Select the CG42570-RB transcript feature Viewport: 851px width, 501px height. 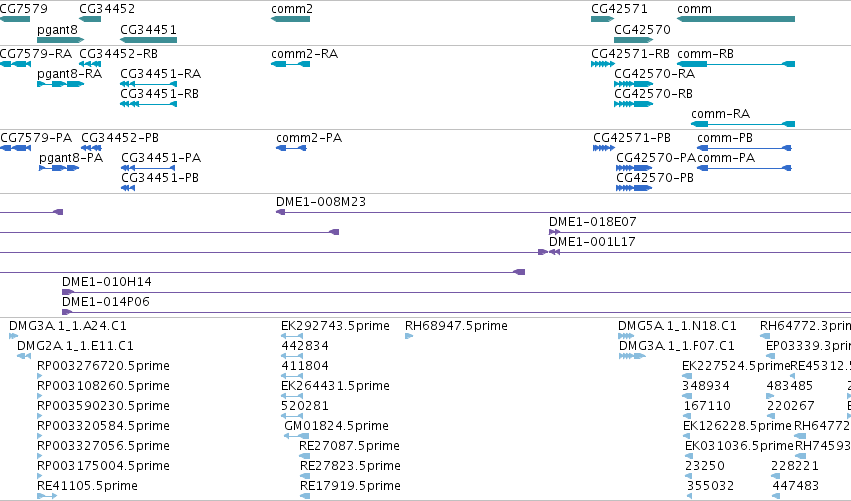point(633,104)
